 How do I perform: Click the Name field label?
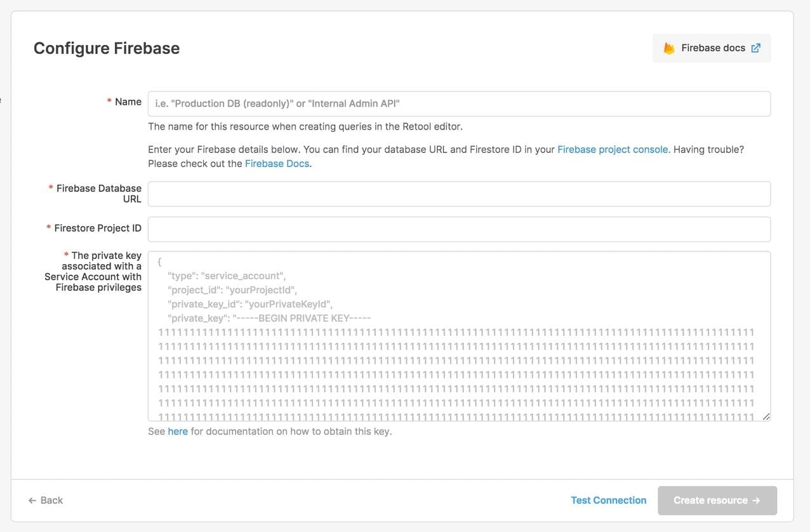coord(128,102)
